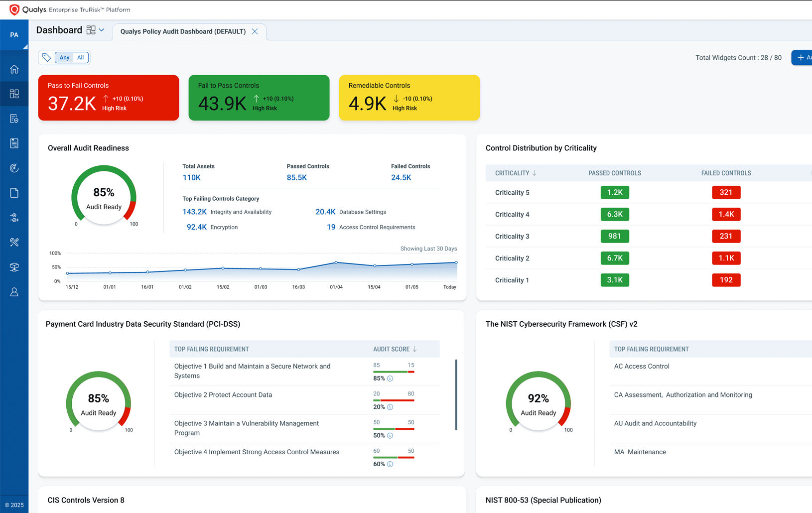Screen dimensions: 812x513
Task: Select the Tools wrench icon in the sidebar
Action: click(13, 243)
